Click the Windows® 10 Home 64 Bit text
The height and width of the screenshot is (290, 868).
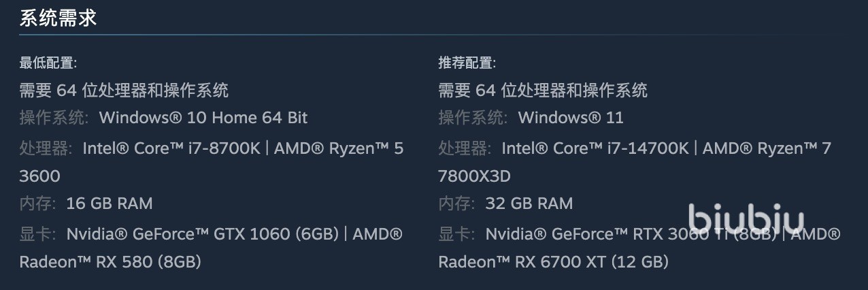pos(203,118)
